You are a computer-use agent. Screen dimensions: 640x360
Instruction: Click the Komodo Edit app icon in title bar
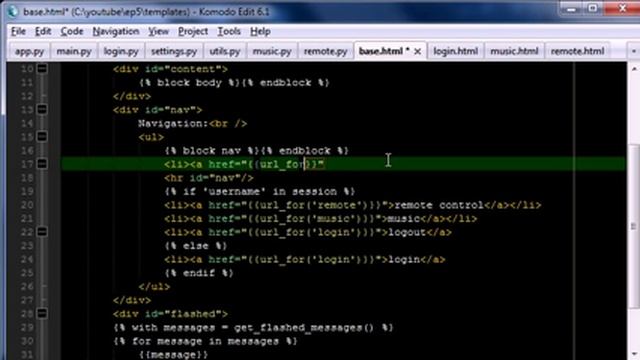click(x=13, y=11)
